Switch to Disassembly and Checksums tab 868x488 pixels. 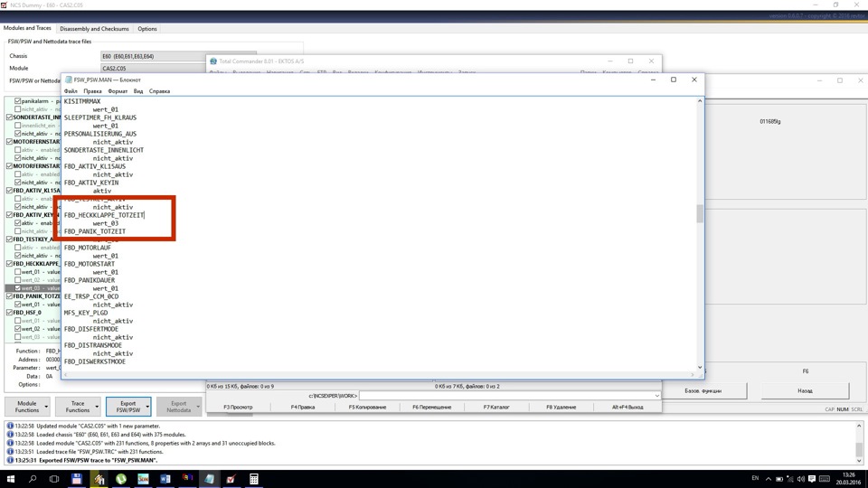tap(94, 29)
